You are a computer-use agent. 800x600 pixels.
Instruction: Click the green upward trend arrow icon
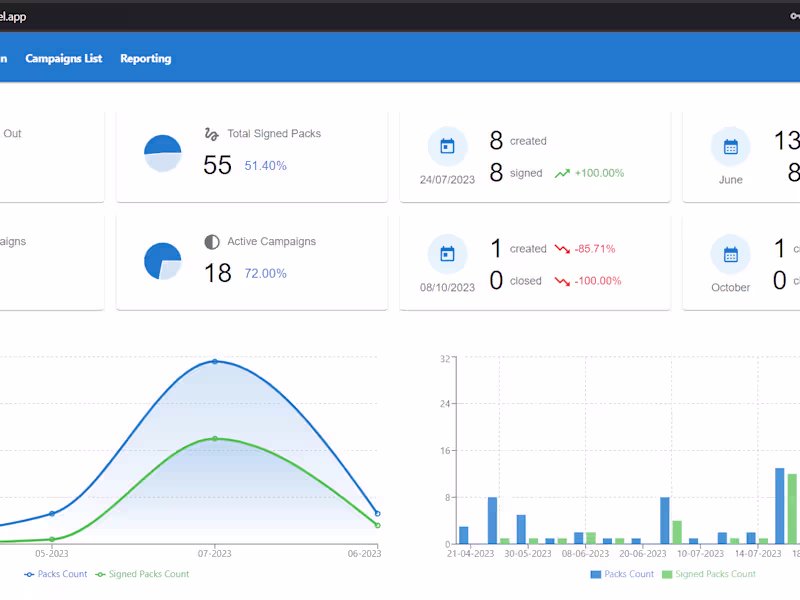tap(562, 173)
